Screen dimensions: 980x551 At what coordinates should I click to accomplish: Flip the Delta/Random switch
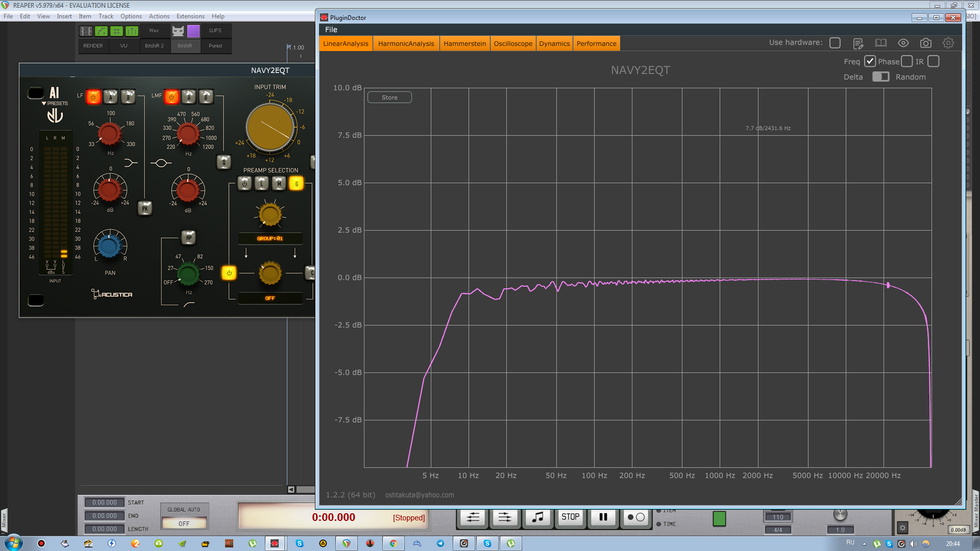[x=880, y=77]
